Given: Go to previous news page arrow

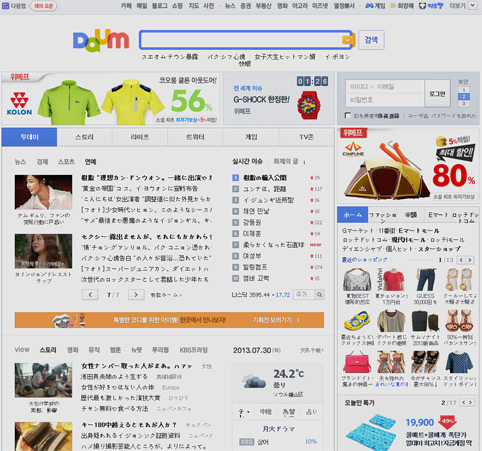Looking at the screenshot, I should tap(90, 294).
